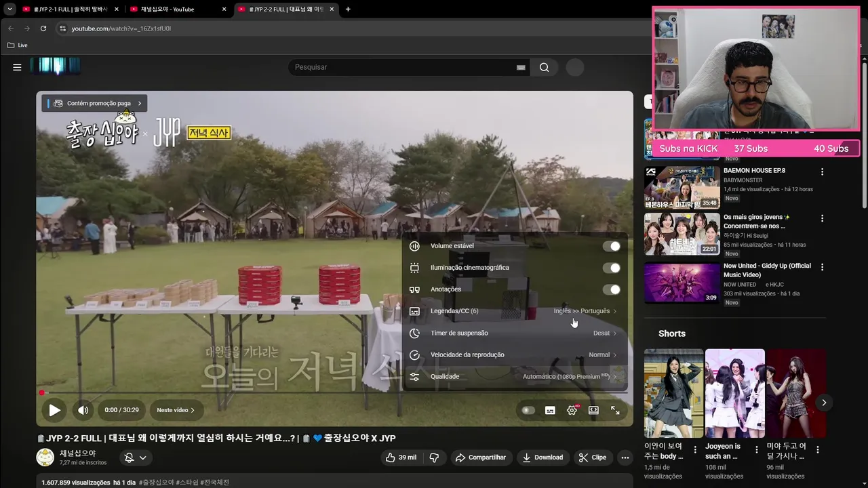Image resolution: width=868 pixels, height=488 pixels.
Task: Click the playback speed gauge icon
Action: (414, 354)
